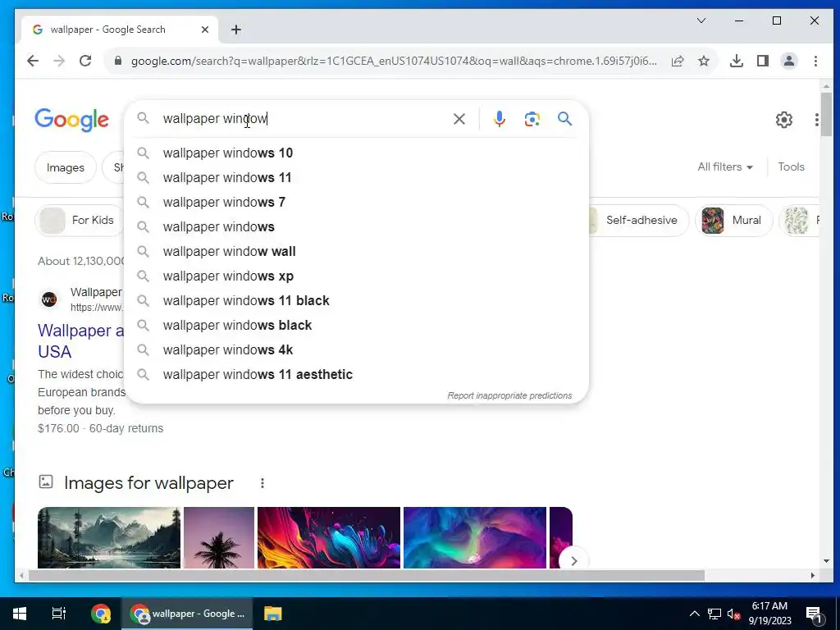Select the plain wallpaper windows suggestion
Image resolution: width=840 pixels, height=630 pixels.
pyautogui.click(x=356, y=227)
